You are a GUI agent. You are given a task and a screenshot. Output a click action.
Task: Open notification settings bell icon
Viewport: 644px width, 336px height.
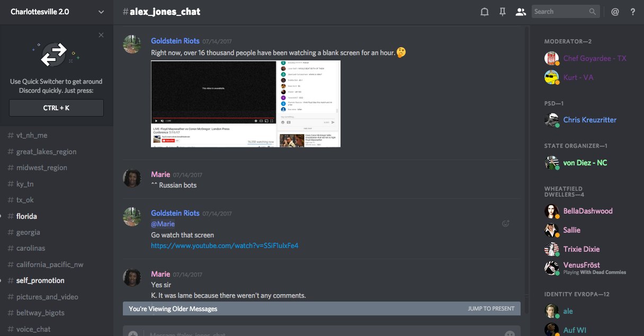click(484, 12)
